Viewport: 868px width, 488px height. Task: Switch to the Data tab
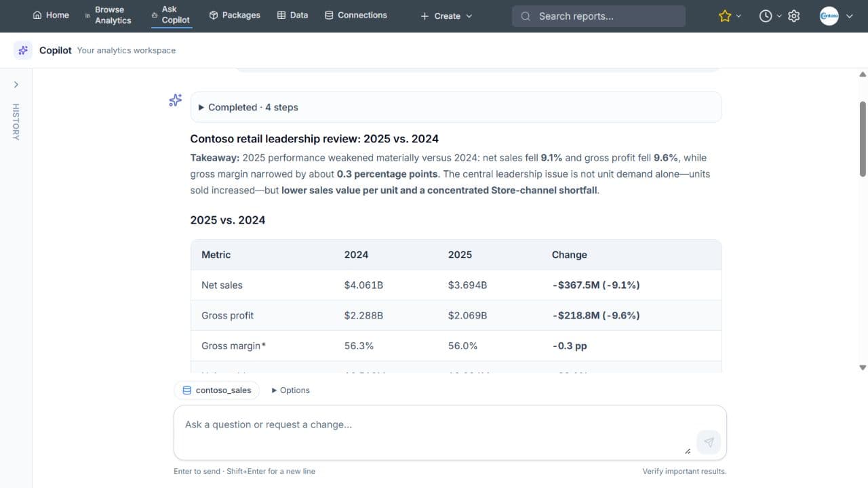pos(292,15)
